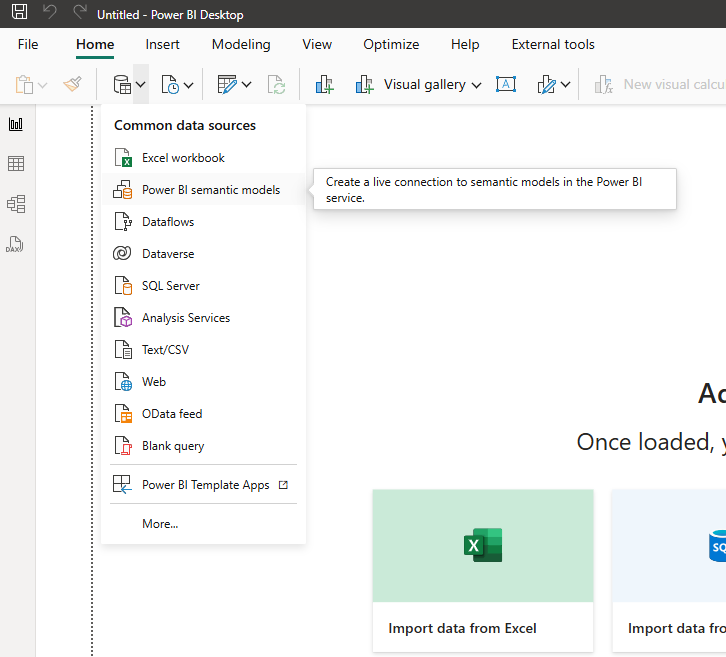Expand the More visuals dropdown arrow
This screenshot has height=657, width=726.
click(565, 85)
